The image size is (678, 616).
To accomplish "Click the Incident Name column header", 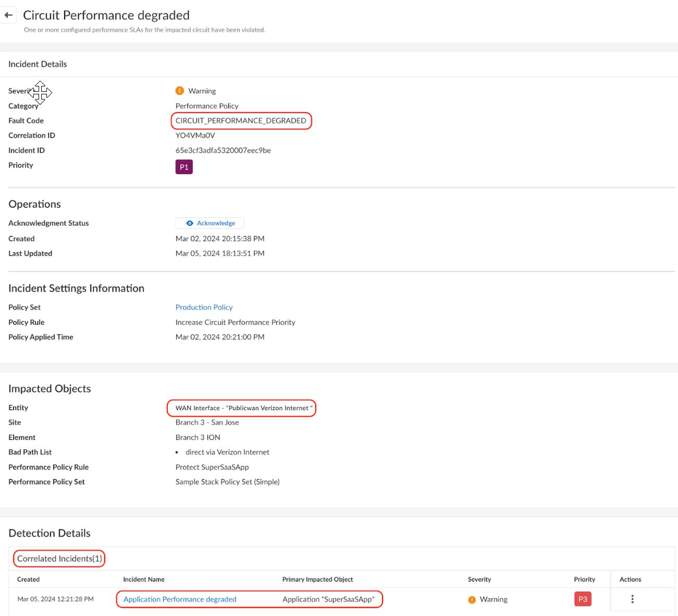I will tap(144, 580).
